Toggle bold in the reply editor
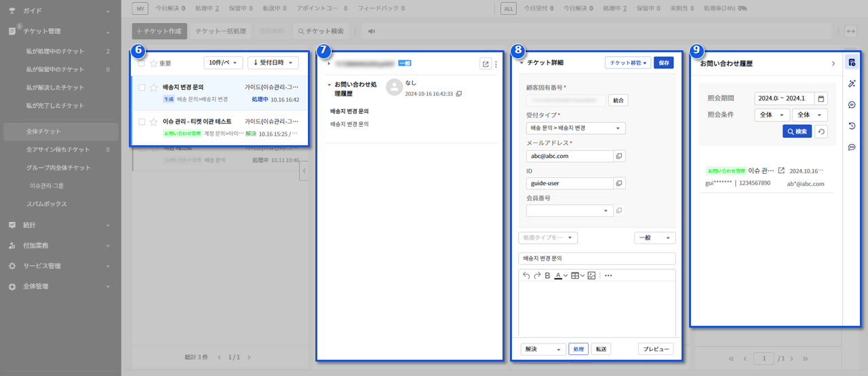The image size is (868, 376). [547, 276]
